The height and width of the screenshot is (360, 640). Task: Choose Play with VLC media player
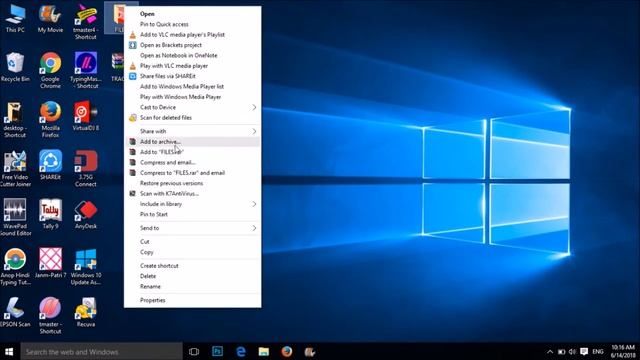[193, 66]
